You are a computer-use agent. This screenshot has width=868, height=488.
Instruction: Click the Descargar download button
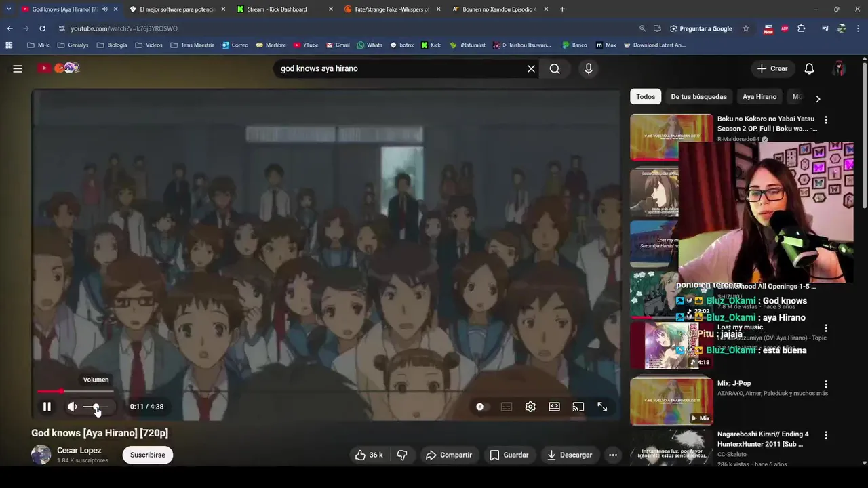coord(570,455)
